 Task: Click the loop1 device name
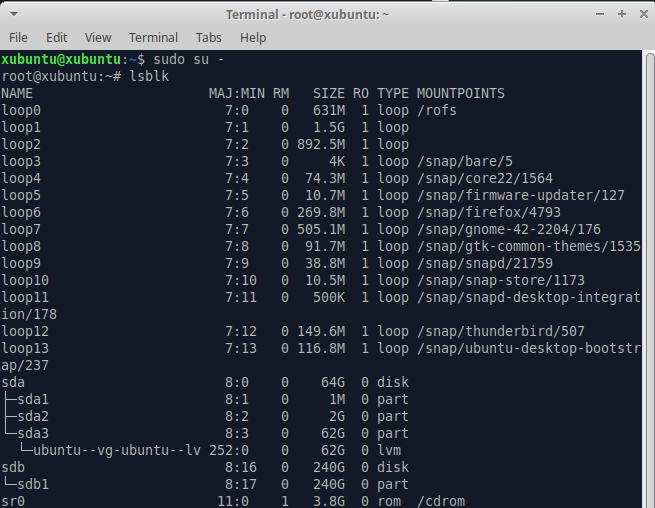pyautogui.click(x=21, y=127)
